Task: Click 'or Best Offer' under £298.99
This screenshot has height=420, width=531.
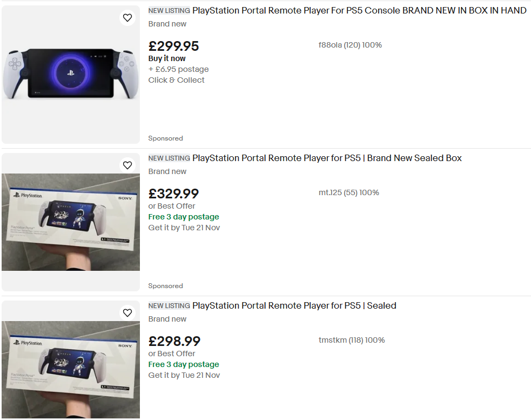Action: 172,354
